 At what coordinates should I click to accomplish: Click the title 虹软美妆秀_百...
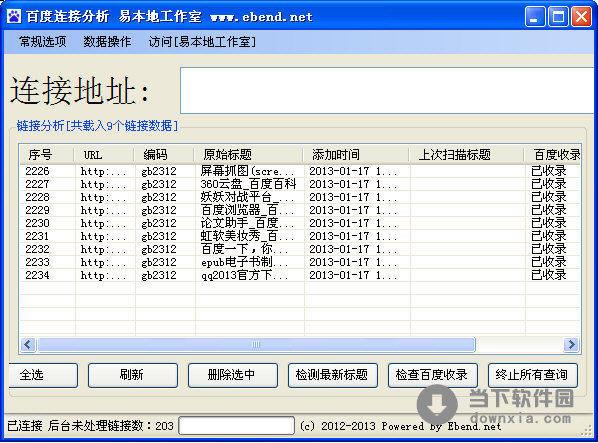tap(248, 236)
